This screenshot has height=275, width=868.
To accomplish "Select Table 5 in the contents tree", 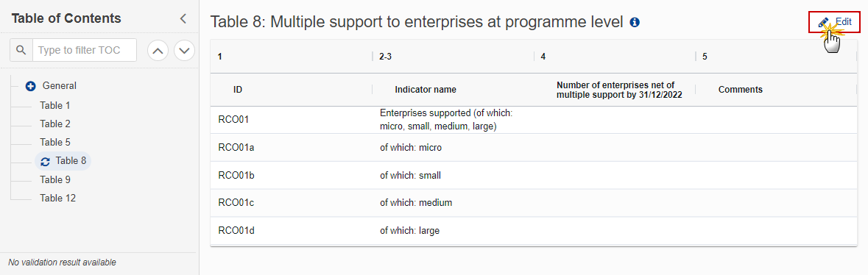I will [x=54, y=142].
